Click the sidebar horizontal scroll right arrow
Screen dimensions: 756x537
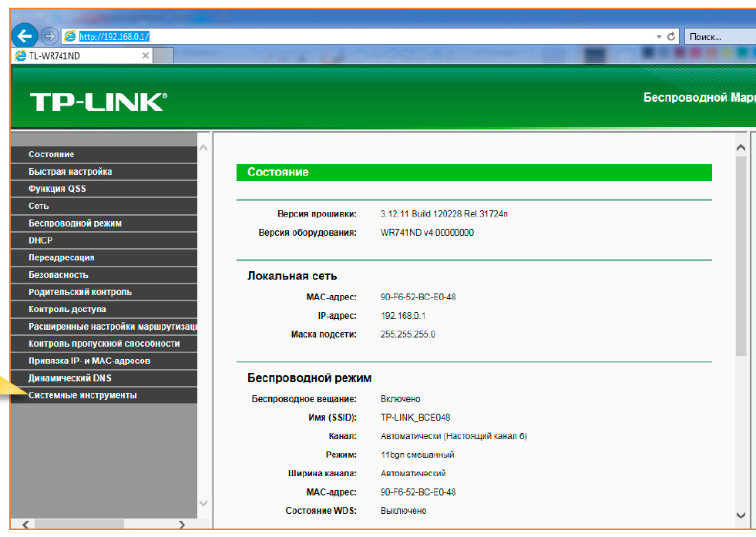(x=182, y=525)
